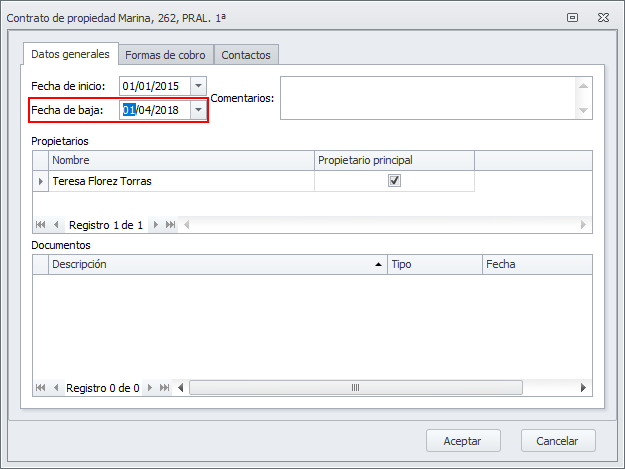This screenshot has width=625, height=469.
Task: Expand the Teresa Florez Torras row indicator
Action: (41, 181)
